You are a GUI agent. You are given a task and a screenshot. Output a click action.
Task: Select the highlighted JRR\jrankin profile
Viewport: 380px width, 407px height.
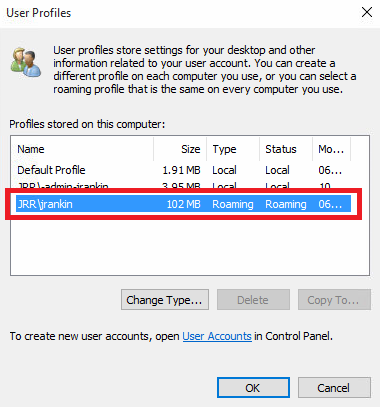(183, 204)
